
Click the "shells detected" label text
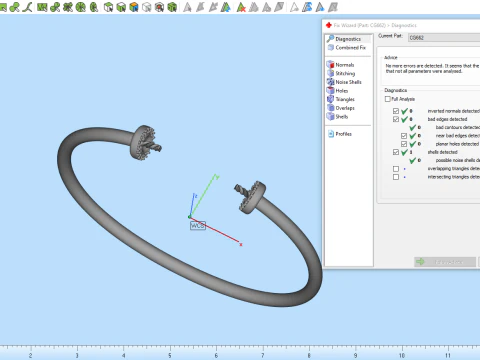pos(443,152)
